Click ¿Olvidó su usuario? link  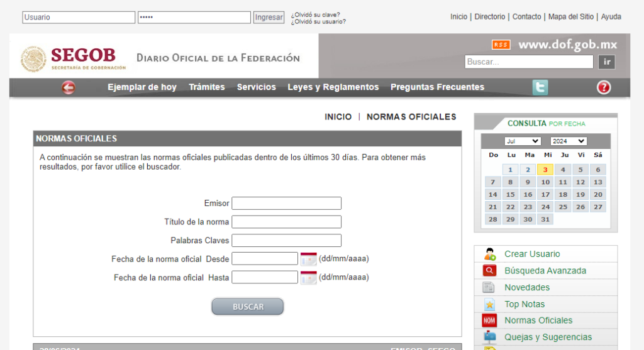318,22
